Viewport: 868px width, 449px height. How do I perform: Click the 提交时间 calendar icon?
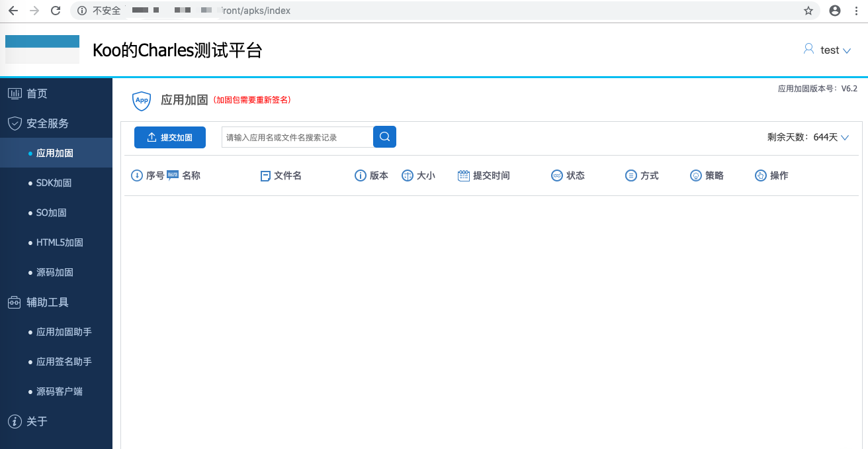(x=464, y=175)
